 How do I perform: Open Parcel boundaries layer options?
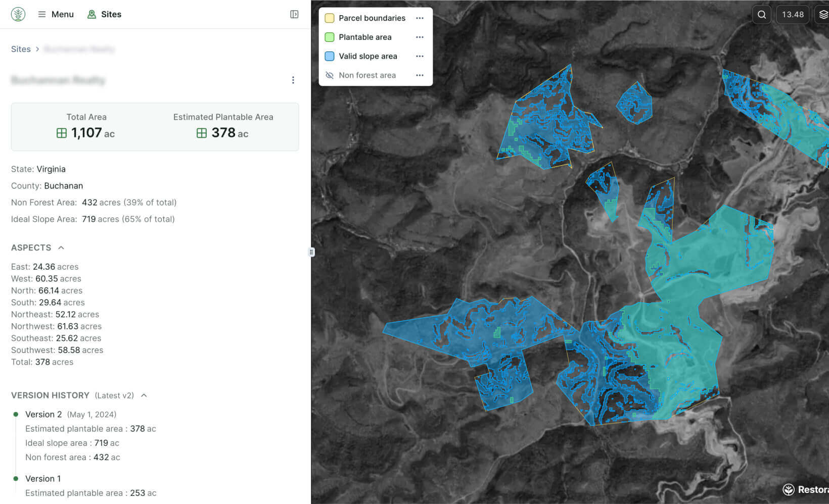[420, 18]
